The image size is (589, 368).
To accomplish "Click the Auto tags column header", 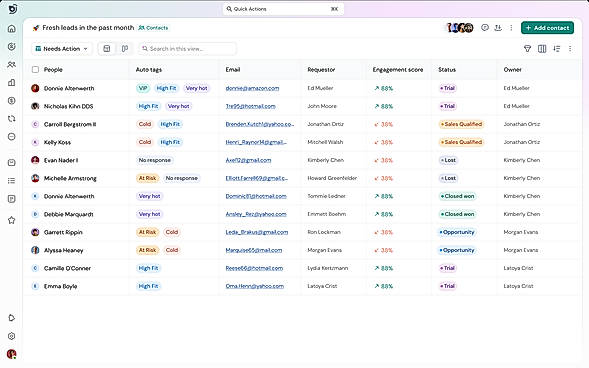I will (149, 69).
